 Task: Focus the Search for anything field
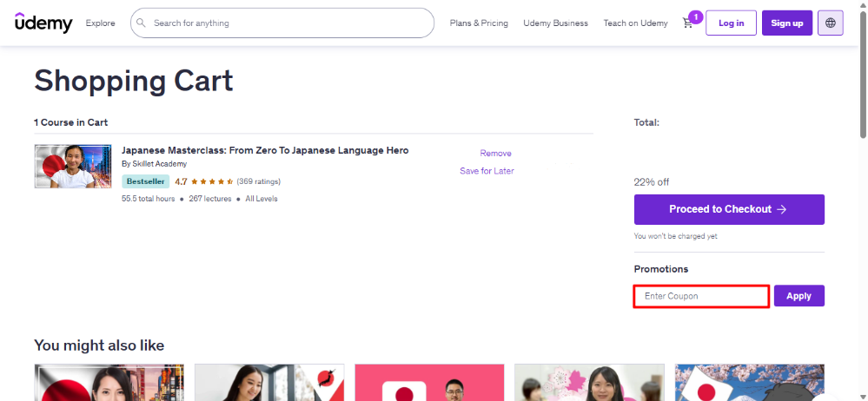point(282,23)
